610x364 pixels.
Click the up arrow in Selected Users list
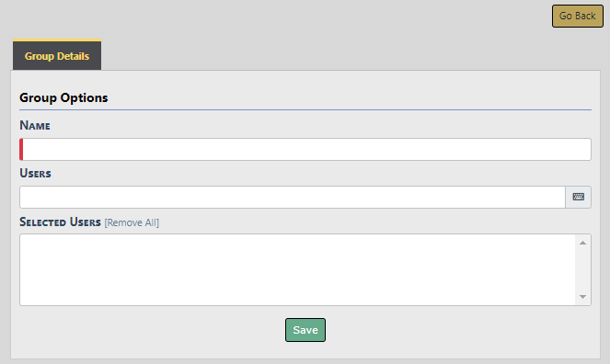582,243
